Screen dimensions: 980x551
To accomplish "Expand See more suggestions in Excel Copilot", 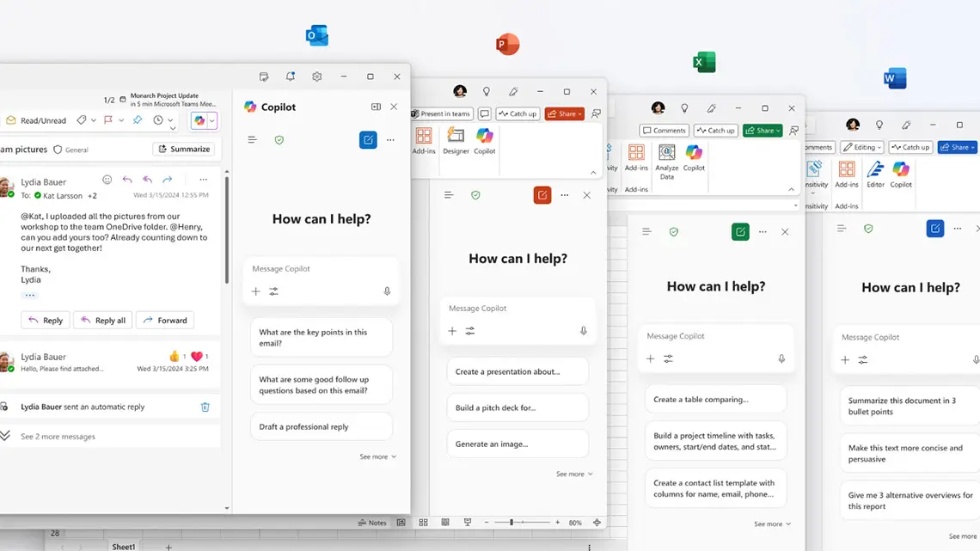I will click(772, 524).
